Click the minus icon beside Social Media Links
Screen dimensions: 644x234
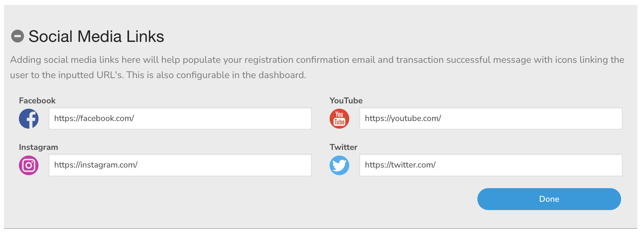pyautogui.click(x=18, y=36)
